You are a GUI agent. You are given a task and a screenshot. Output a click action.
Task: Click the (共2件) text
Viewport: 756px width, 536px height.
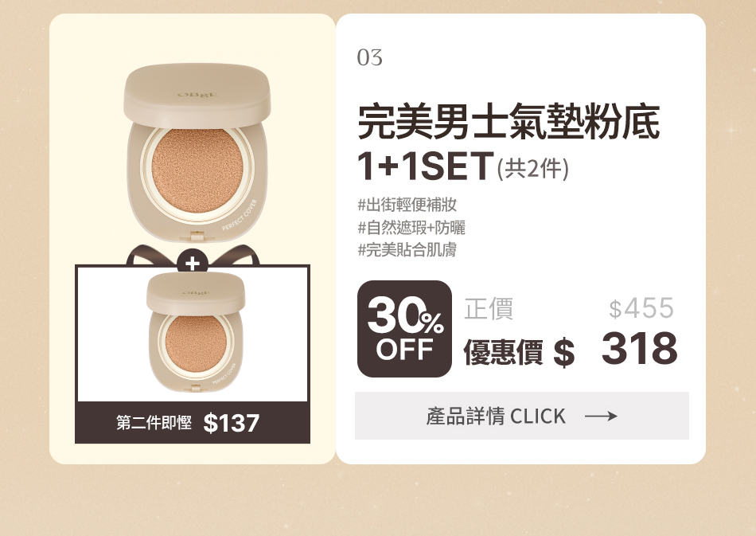533,168
